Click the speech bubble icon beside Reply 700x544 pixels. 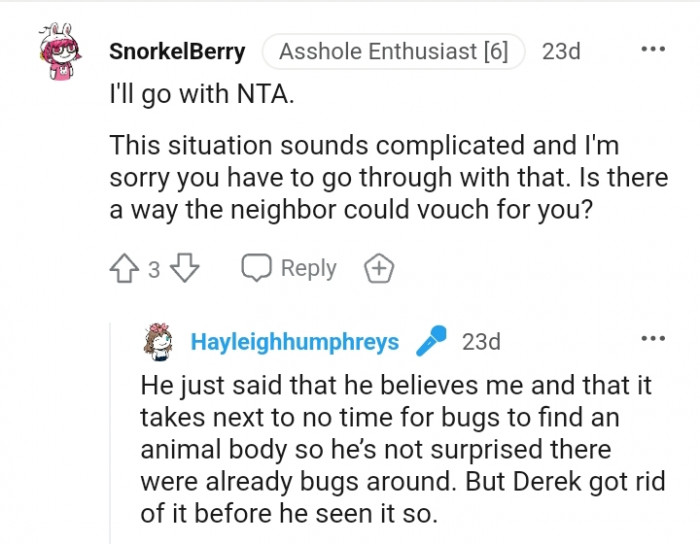click(x=257, y=269)
